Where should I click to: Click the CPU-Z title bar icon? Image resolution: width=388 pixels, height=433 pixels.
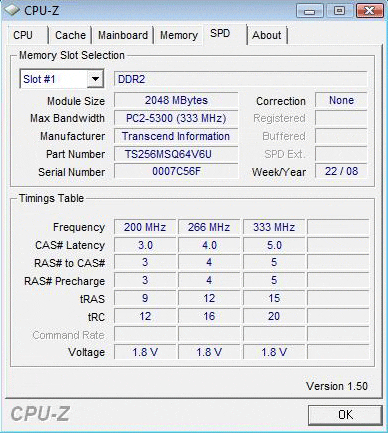click(x=11, y=10)
